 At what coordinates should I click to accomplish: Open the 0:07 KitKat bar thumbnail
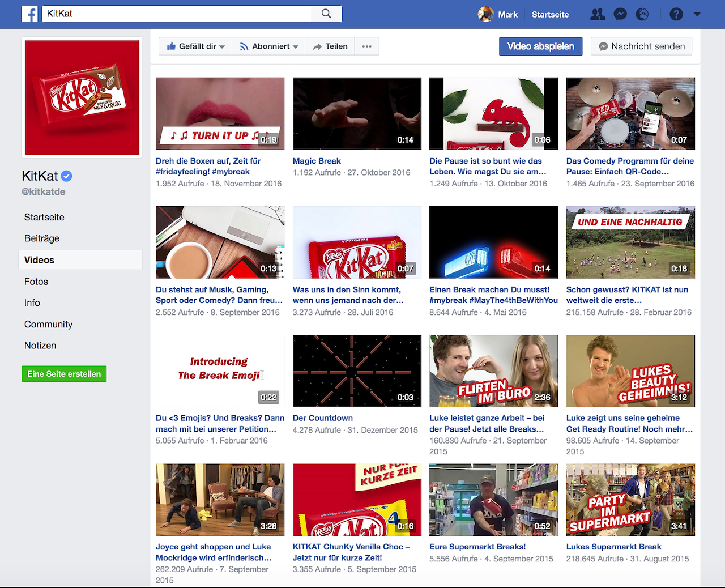click(x=357, y=242)
